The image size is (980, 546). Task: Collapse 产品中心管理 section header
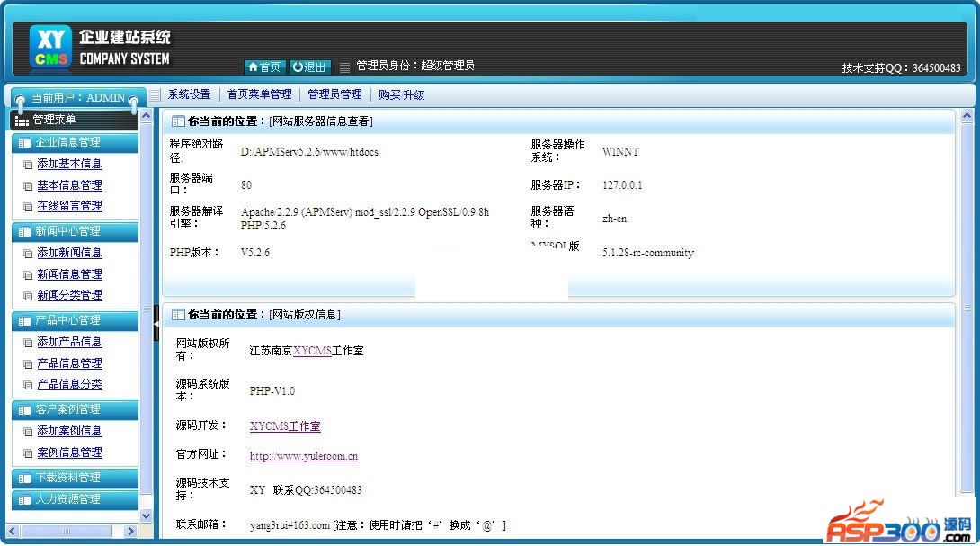pos(75,320)
